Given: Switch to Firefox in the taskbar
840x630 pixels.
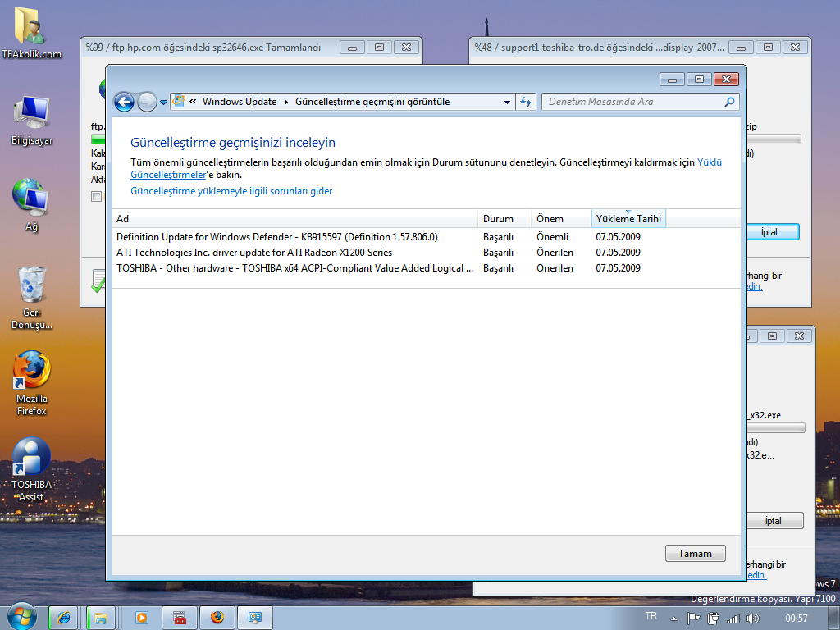Looking at the screenshot, I should tap(217, 618).
